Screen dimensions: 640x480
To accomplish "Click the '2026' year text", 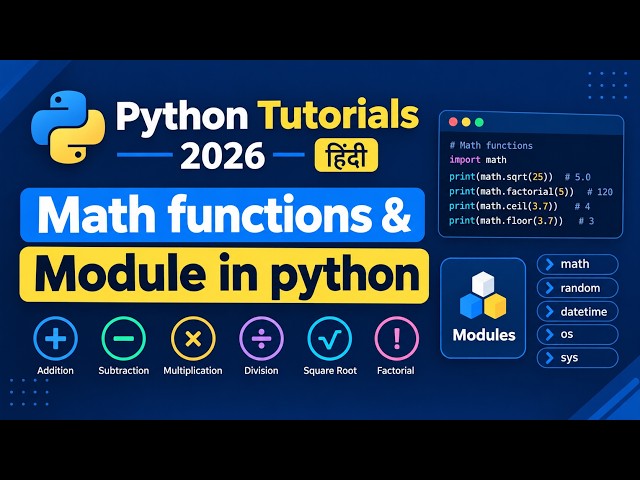I will click(223, 156).
